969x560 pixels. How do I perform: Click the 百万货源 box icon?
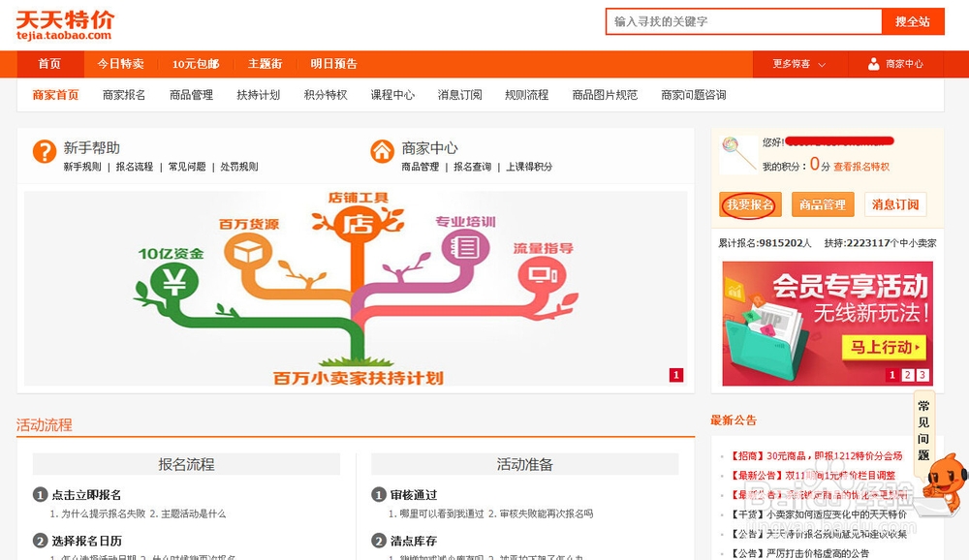pos(248,253)
